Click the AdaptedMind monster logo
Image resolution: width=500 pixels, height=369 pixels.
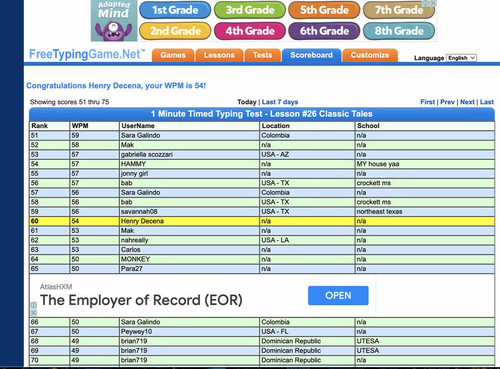point(114,21)
